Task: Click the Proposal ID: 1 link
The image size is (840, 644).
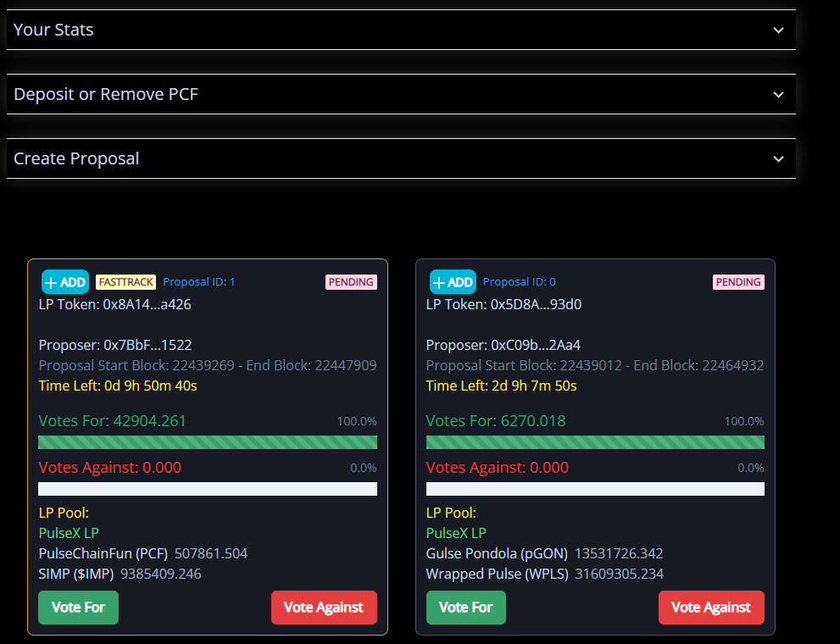Action: (198, 282)
